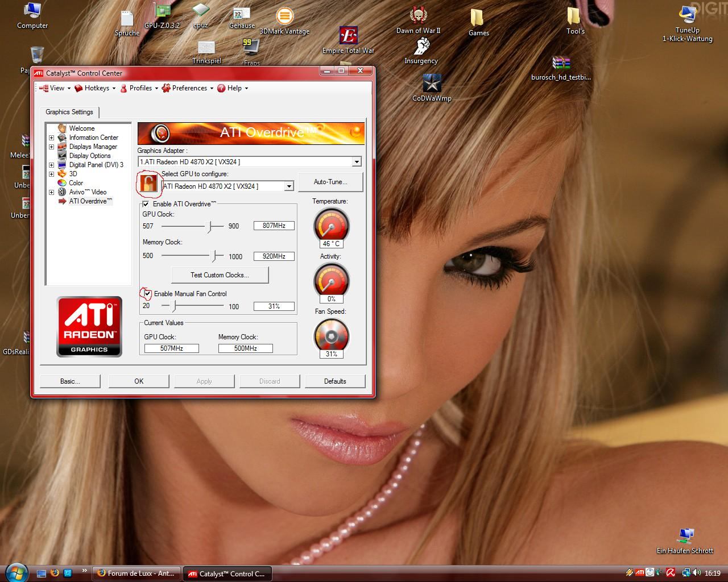Expand the Displays Manager node

(51, 147)
